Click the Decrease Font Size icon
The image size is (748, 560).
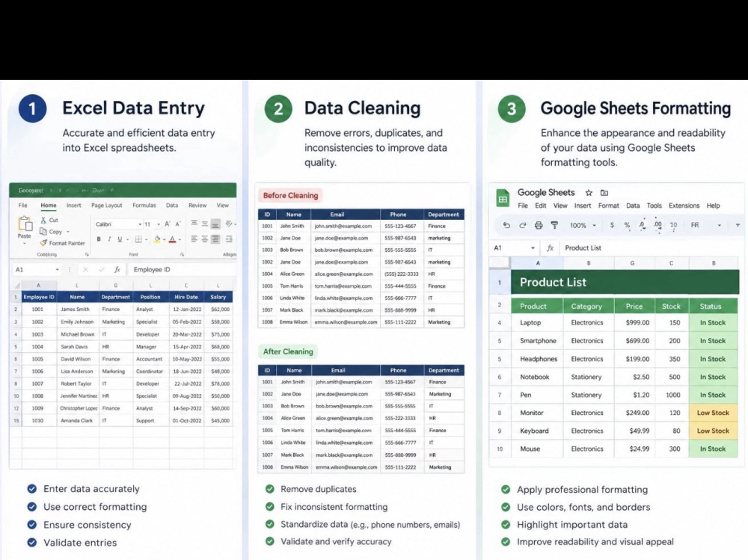177,224
